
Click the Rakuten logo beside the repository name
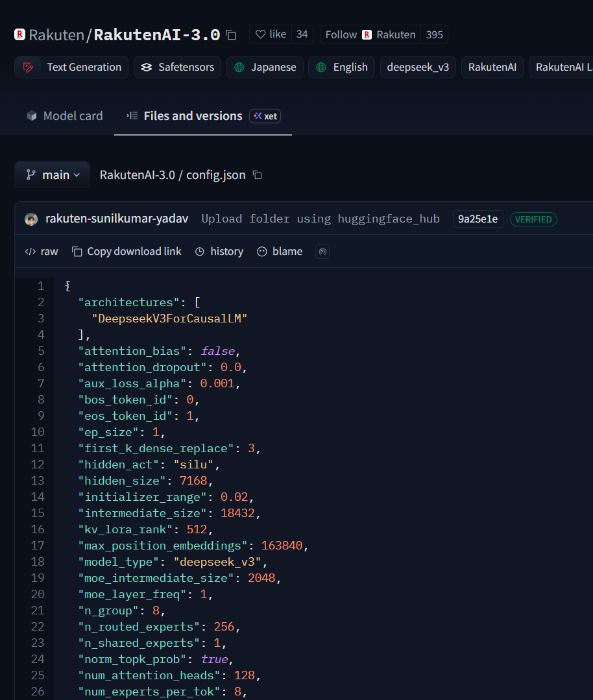pos(19,34)
